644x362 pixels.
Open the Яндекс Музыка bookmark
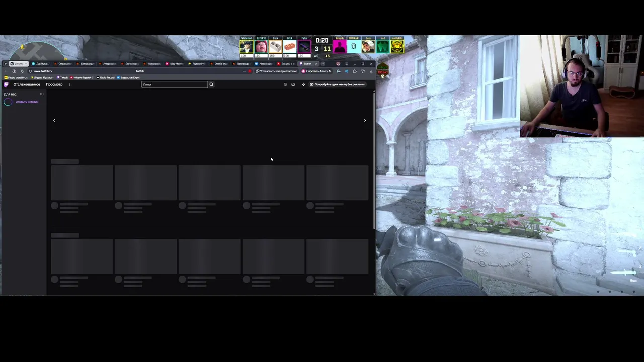click(x=42, y=78)
